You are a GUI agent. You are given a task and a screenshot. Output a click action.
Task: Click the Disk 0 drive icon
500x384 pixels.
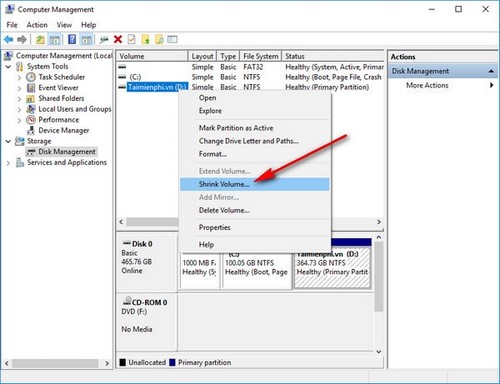tap(127, 243)
